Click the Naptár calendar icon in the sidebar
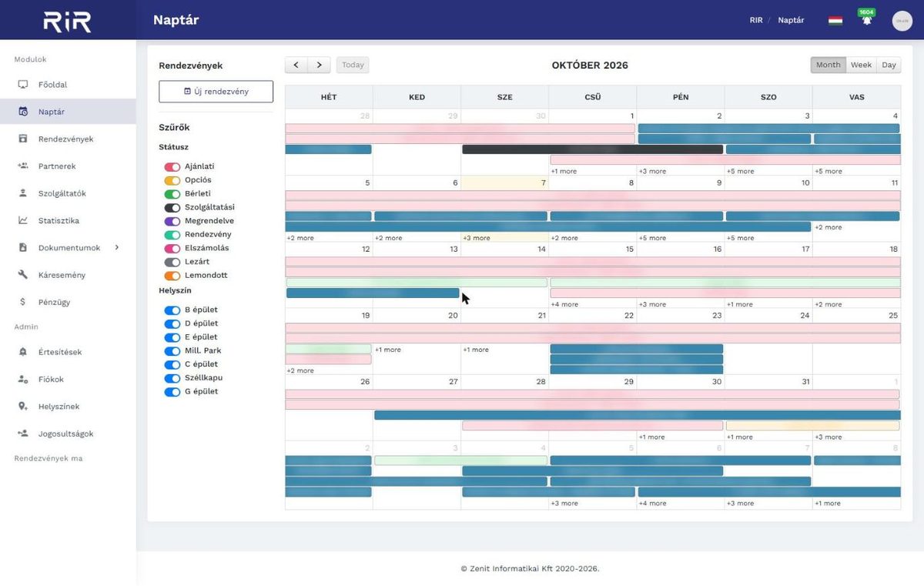 pyautogui.click(x=23, y=112)
